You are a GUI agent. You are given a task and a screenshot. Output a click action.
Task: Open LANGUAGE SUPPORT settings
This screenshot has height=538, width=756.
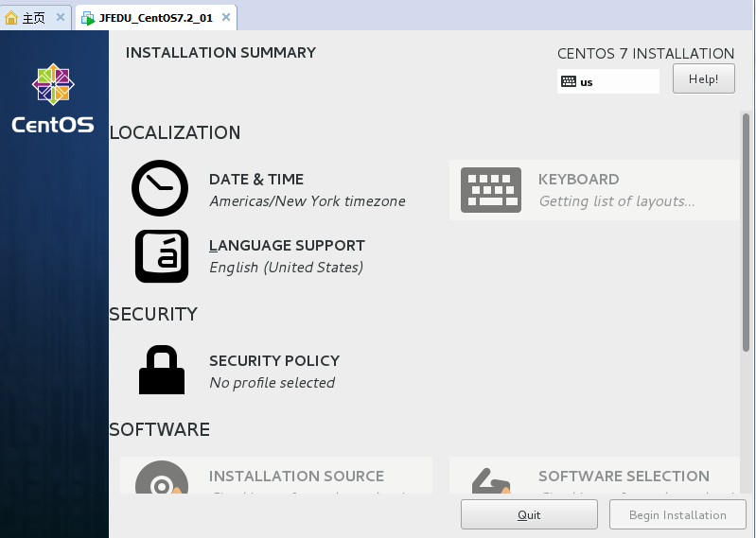coord(275,256)
